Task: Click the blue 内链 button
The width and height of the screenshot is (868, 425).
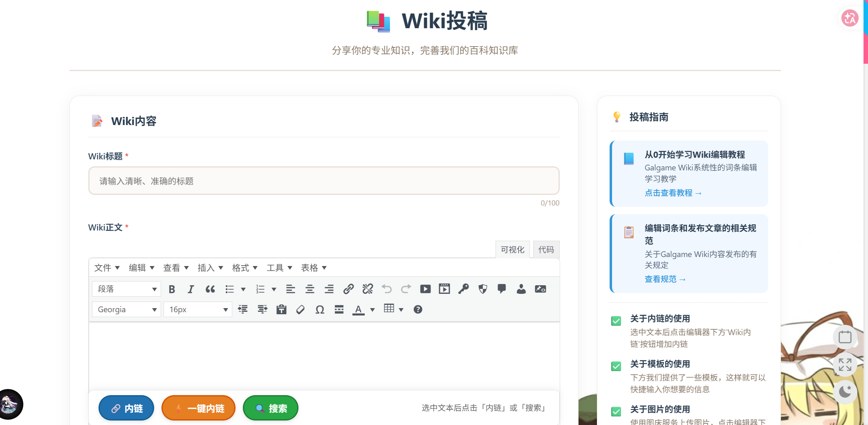Action: point(126,408)
